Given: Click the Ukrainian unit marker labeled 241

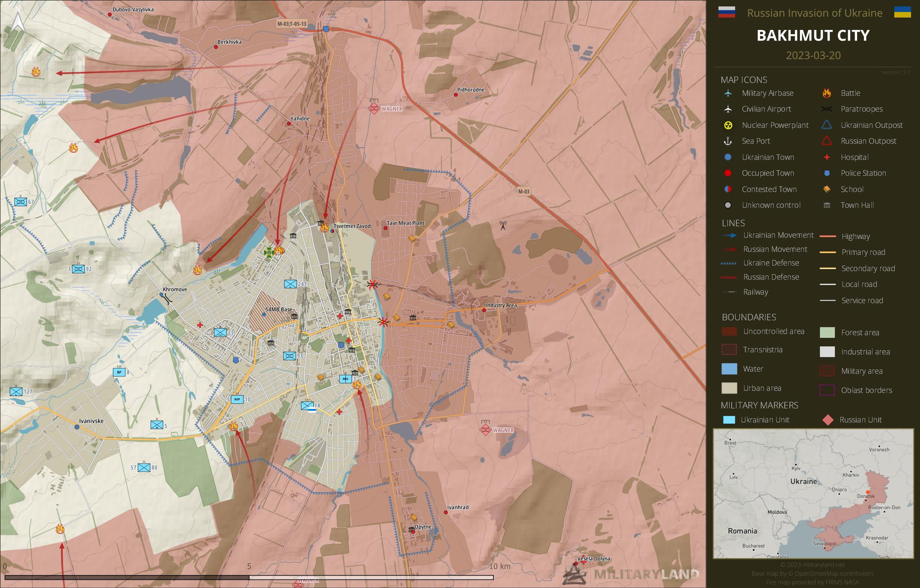Looking at the screenshot, I should tap(290, 284).
